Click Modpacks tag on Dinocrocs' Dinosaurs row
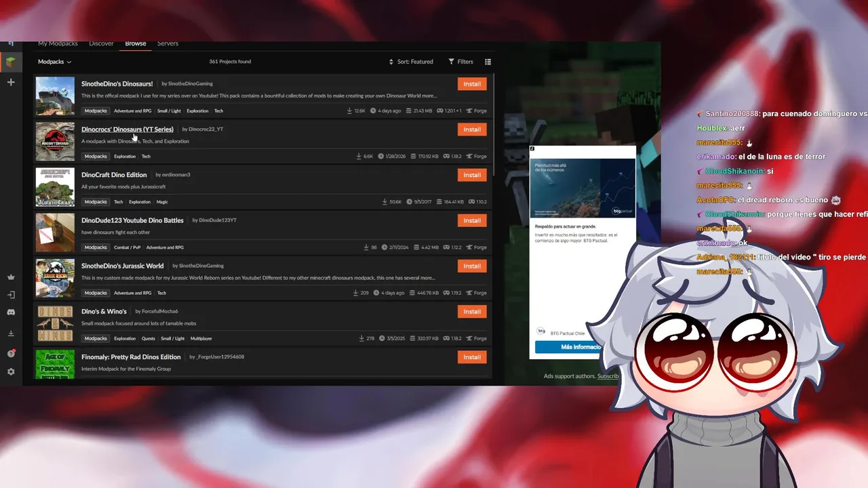This screenshot has width=868, height=488. (x=96, y=156)
